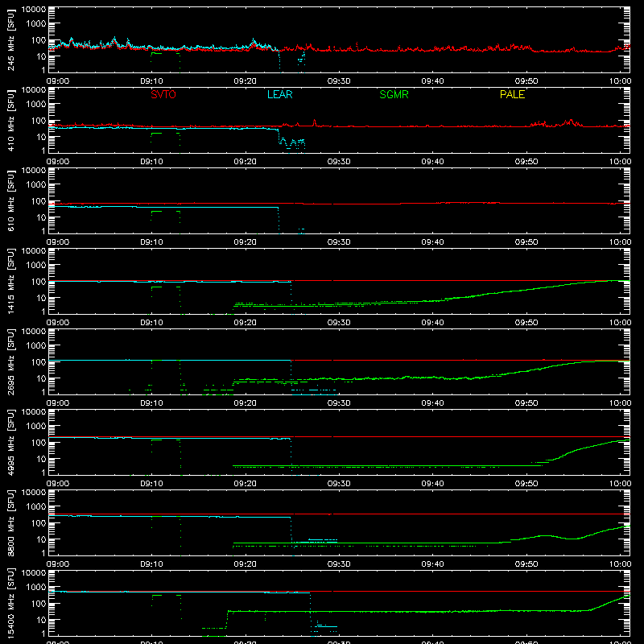Click 09:10 time tick under 410 MHz panel

[151, 162]
